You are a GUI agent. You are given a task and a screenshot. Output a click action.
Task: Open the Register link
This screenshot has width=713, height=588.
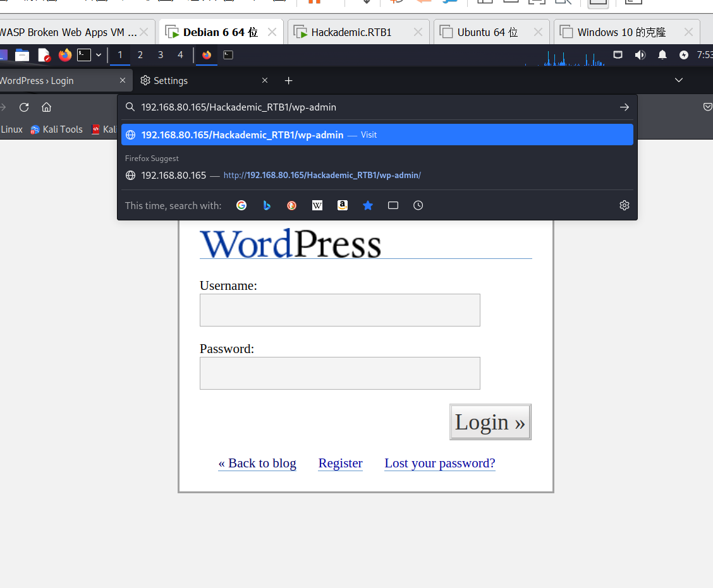tap(341, 464)
